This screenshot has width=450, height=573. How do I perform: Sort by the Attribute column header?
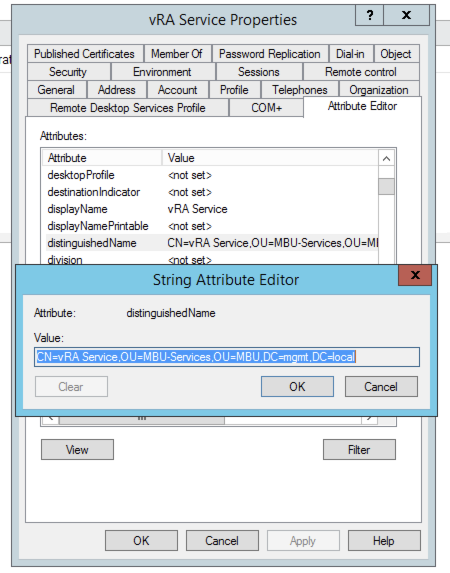coord(102,158)
